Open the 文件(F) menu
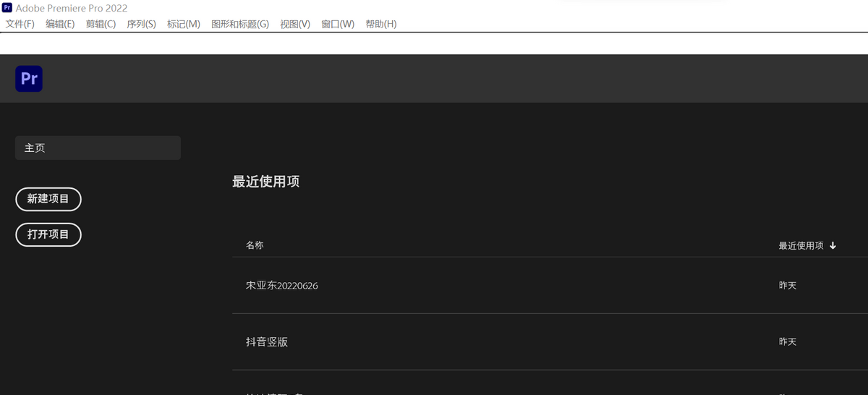Viewport: 868px width, 395px height. (20, 24)
